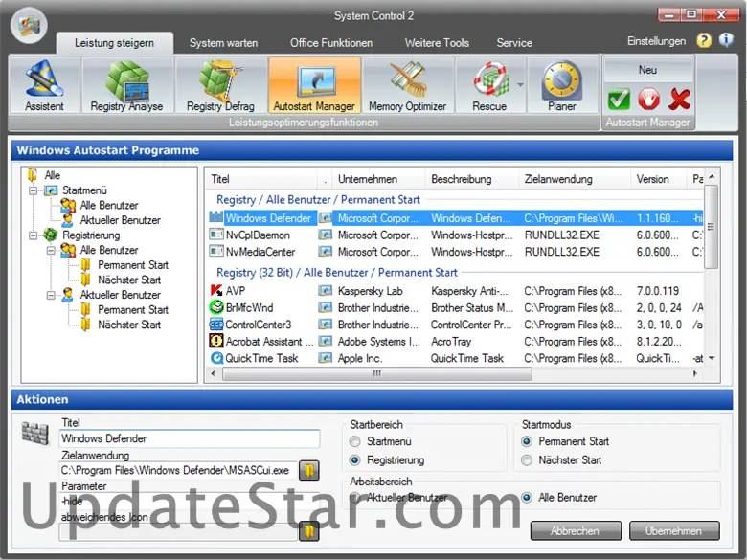Sort by Unternehmen column header
747x560 pixels.
click(378, 179)
